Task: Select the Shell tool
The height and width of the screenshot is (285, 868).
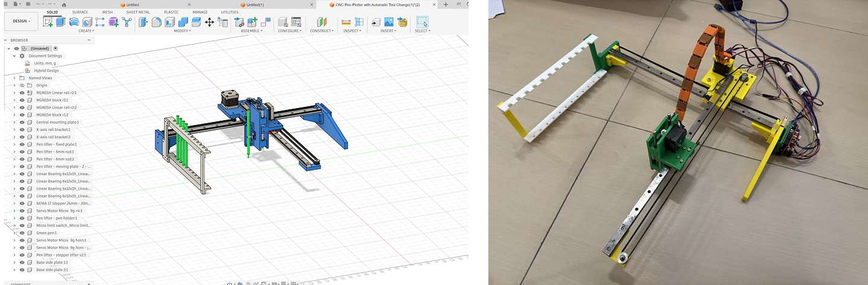Action: pyautogui.click(x=169, y=22)
